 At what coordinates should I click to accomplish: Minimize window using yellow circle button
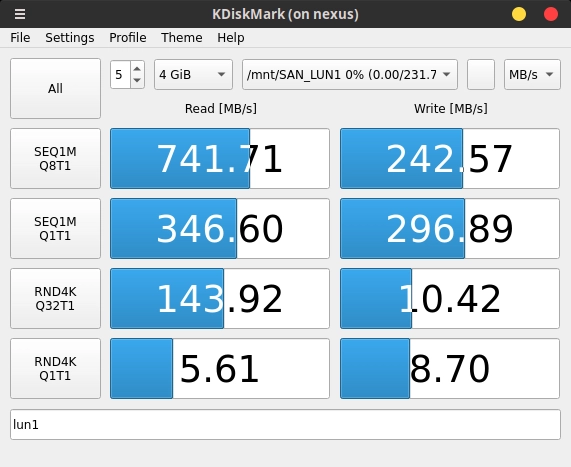[519, 14]
